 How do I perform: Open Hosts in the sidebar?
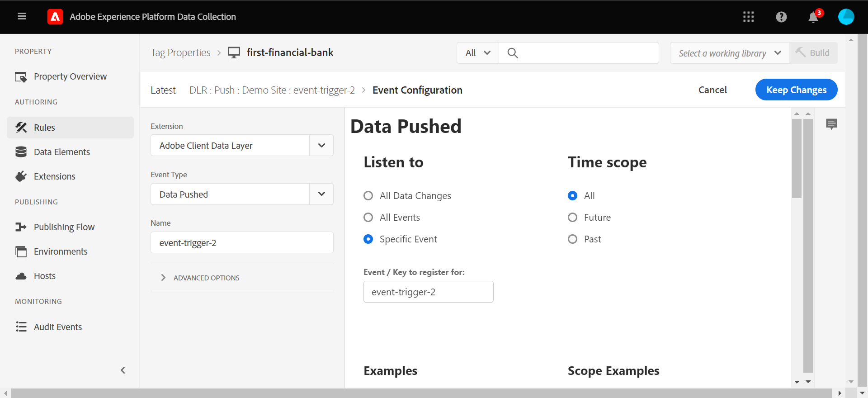pos(70,276)
